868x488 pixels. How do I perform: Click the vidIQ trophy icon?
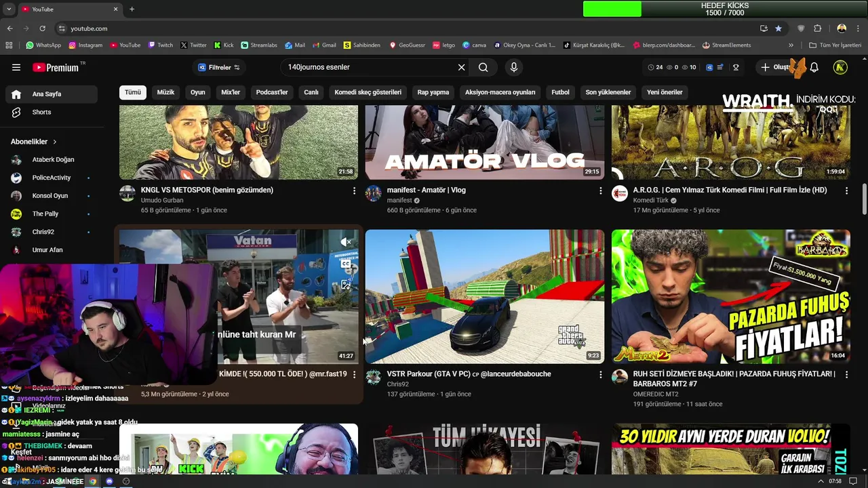736,67
